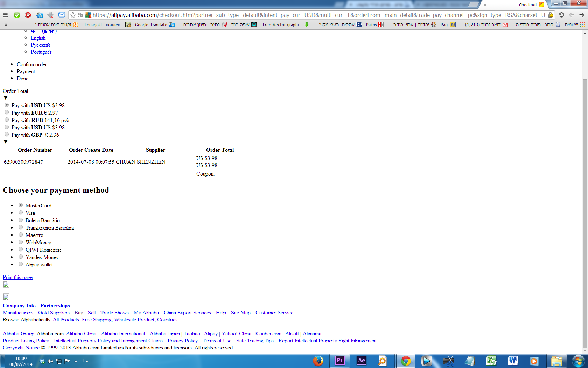Show more bookmarks with the double chevron
This screenshot has width=588, height=368.
click(x=6, y=25)
